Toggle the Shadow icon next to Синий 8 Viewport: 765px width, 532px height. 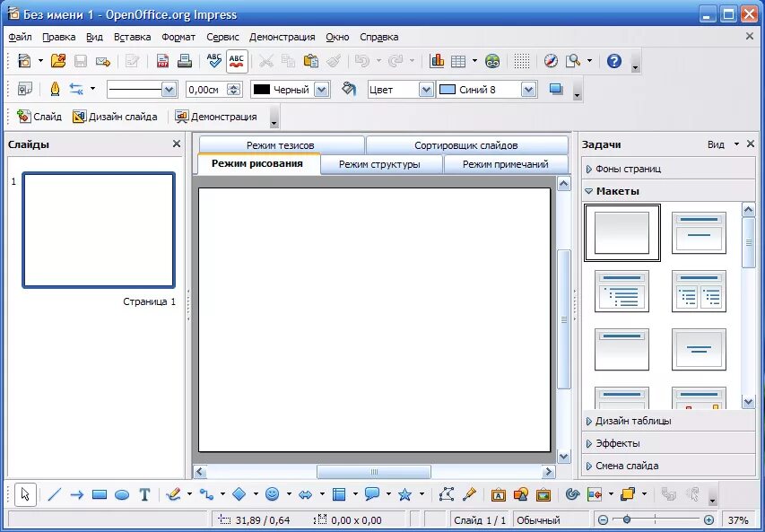[556, 90]
